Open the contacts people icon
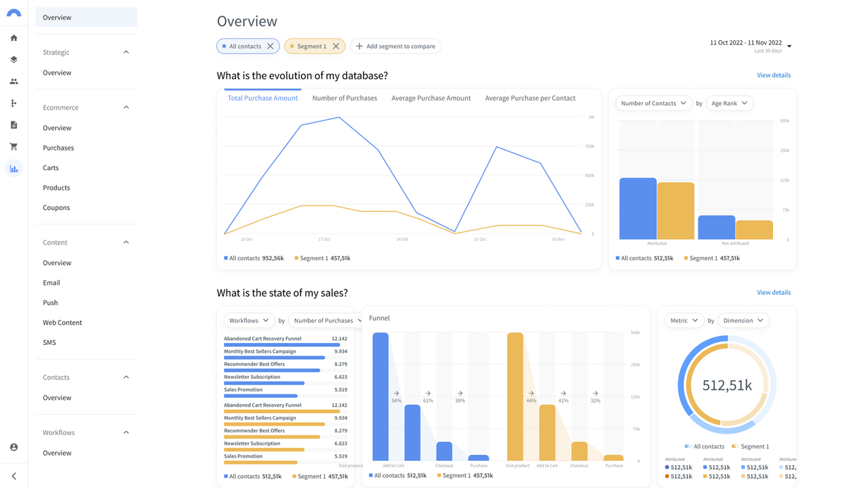The height and width of the screenshot is (488, 868). click(14, 81)
